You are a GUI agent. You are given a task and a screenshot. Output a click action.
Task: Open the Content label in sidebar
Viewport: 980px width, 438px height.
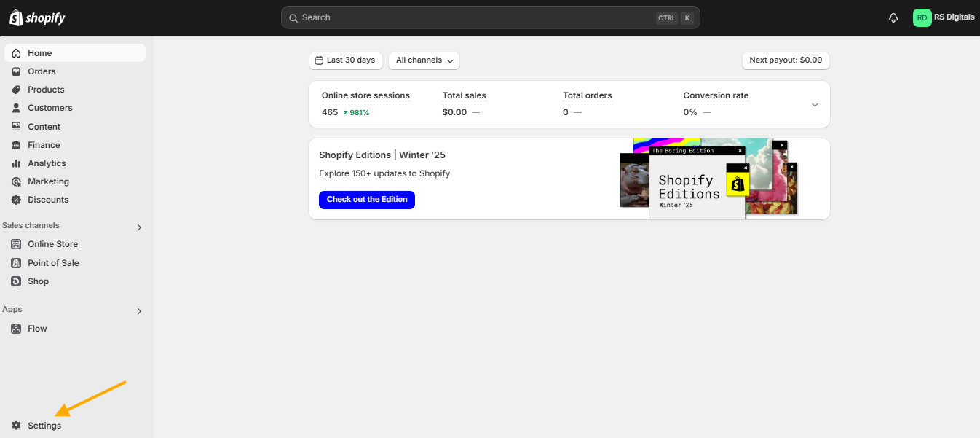44,127
